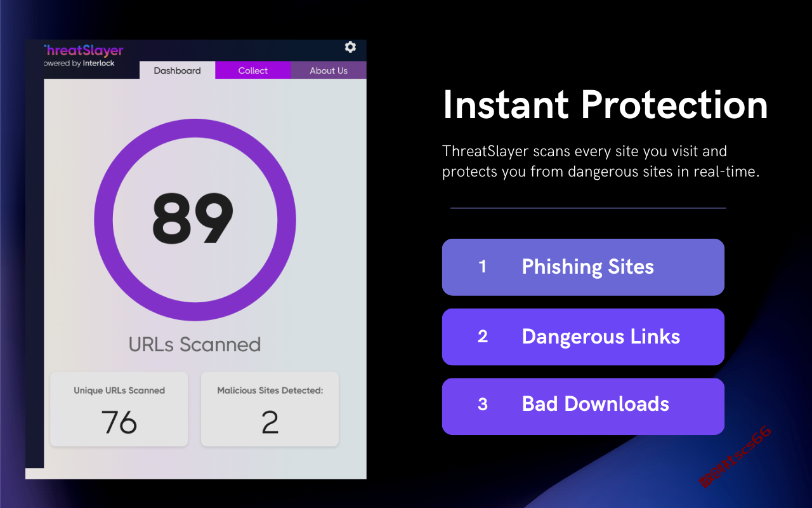The height and width of the screenshot is (508, 812).
Task: Click the number 76 in unique URLs
Action: click(119, 422)
